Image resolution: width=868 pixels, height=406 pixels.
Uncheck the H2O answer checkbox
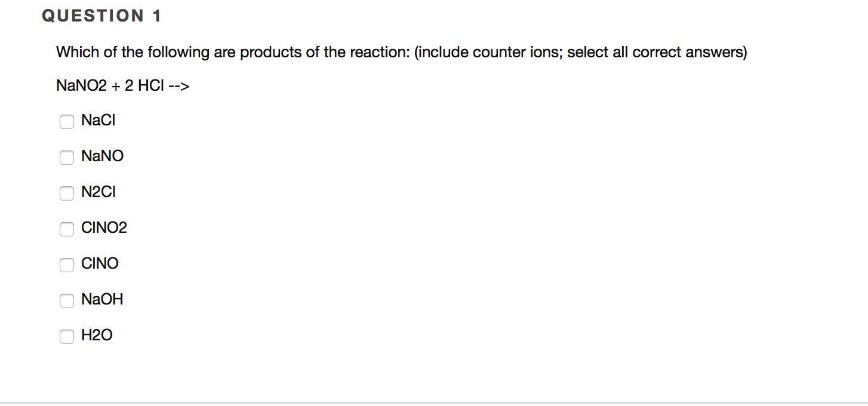tap(67, 336)
